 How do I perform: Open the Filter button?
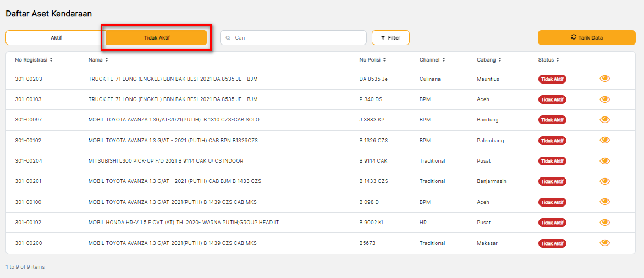pyautogui.click(x=390, y=38)
